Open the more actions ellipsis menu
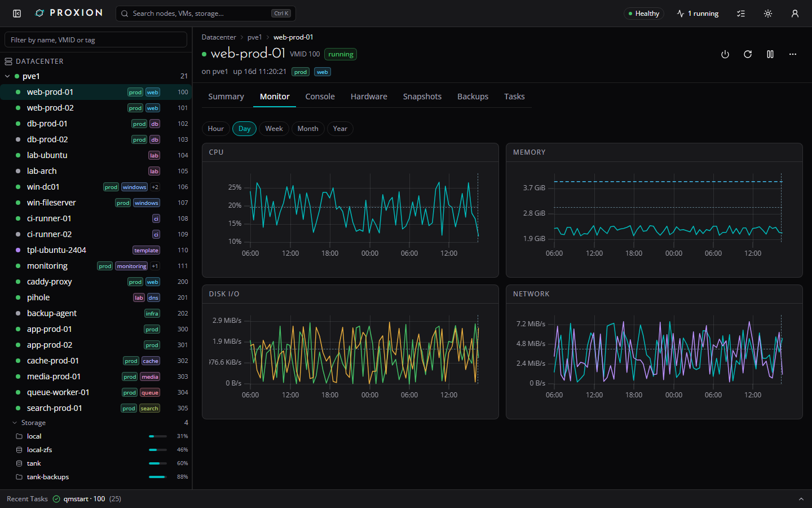This screenshot has width=812, height=508. tap(793, 54)
